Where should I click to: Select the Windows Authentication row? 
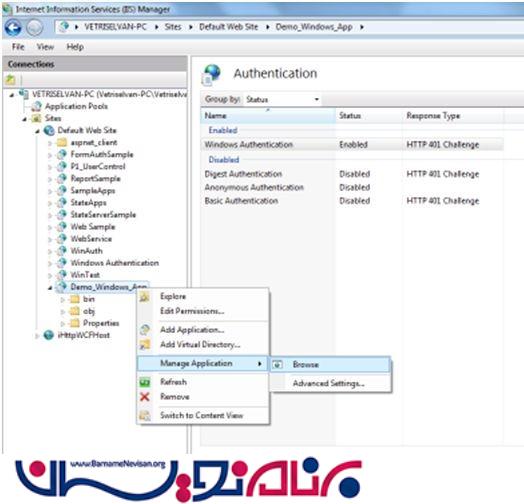tap(353, 145)
